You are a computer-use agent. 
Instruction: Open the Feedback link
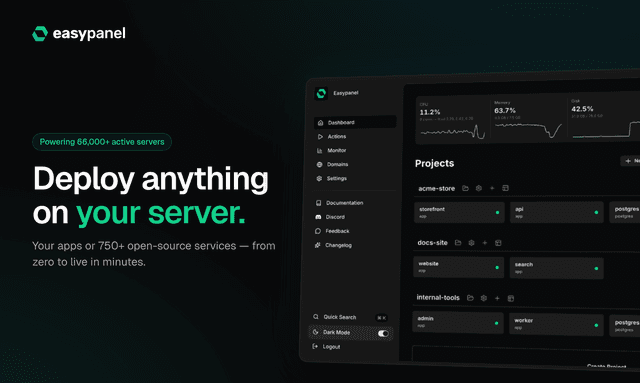click(x=337, y=231)
